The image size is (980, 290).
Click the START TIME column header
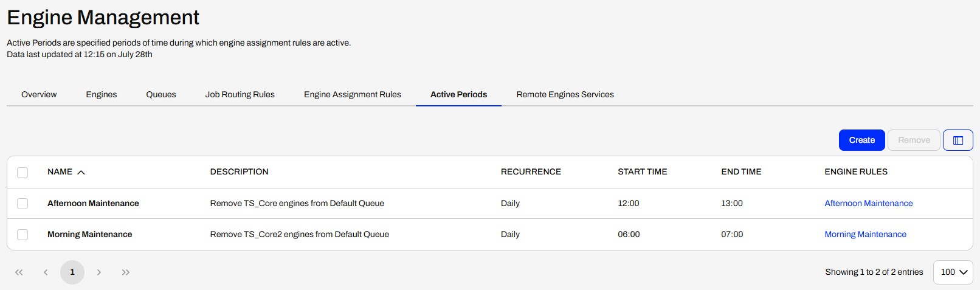643,172
